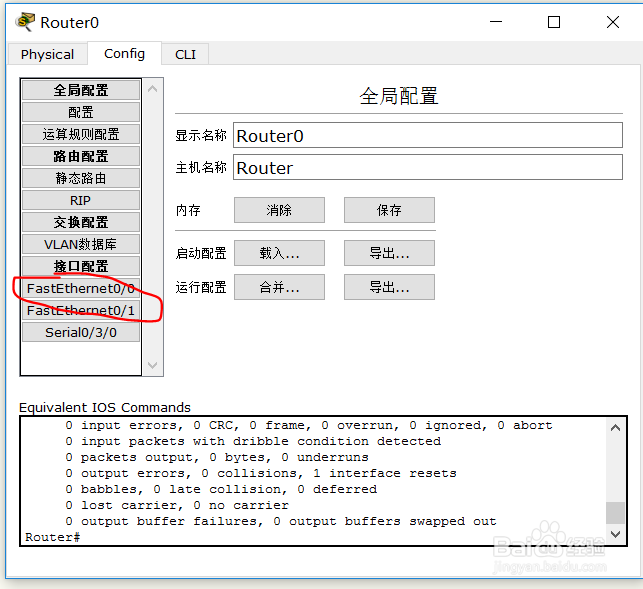Click 载入... for startup config
The width and height of the screenshot is (643, 589).
click(279, 253)
